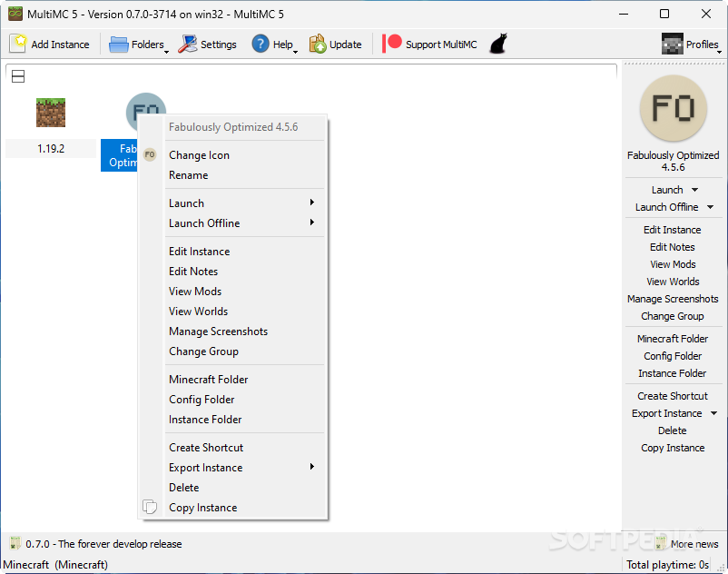The width and height of the screenshot is (728, 574).
Task: Select Edit Instance in context menu
Action: pos(199,252)
